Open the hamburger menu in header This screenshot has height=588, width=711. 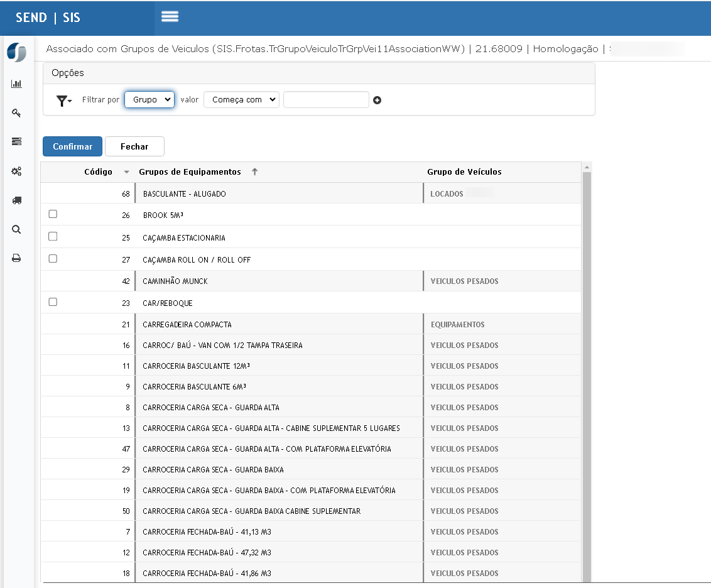(x=170, y=17)
